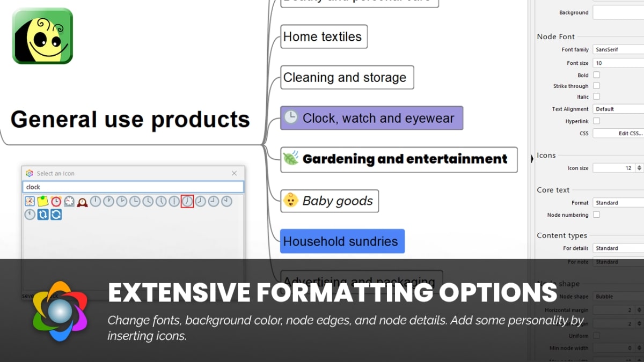This screenshot has width=644, height=362.
Task: Pick the eight o'clock clock face icon
Action: 201,202
